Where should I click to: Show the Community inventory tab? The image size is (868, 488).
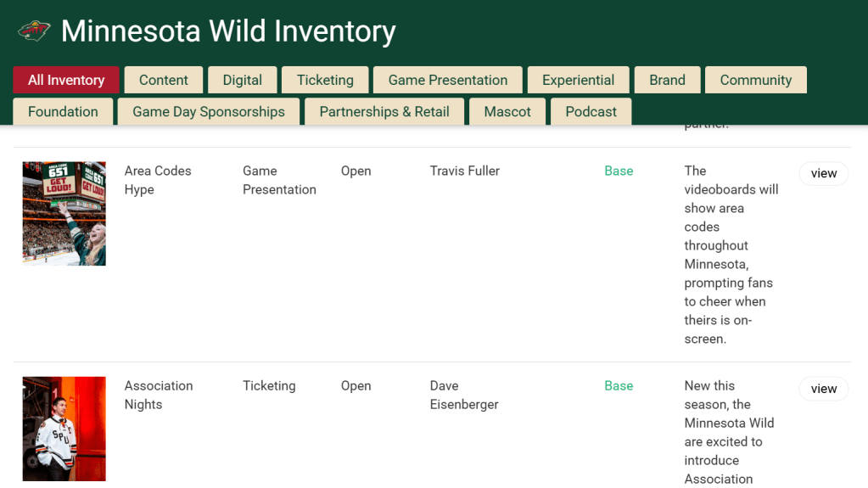pos(755,80)
